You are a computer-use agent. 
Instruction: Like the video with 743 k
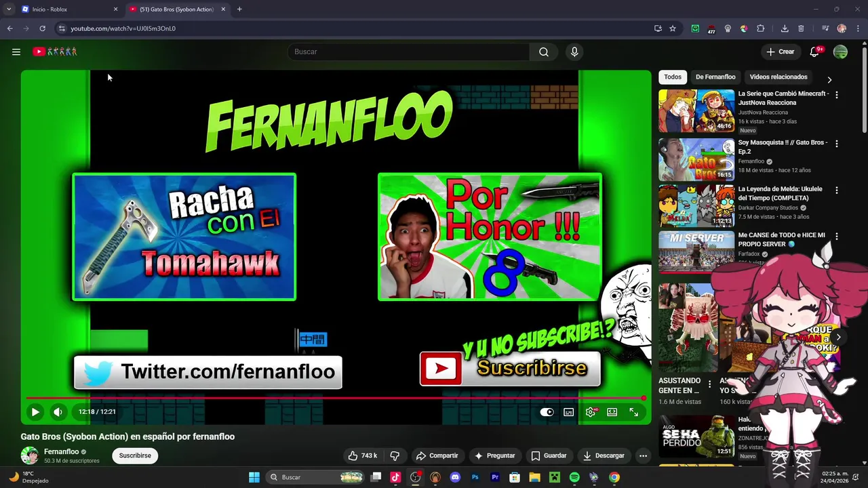pos(362,455)
